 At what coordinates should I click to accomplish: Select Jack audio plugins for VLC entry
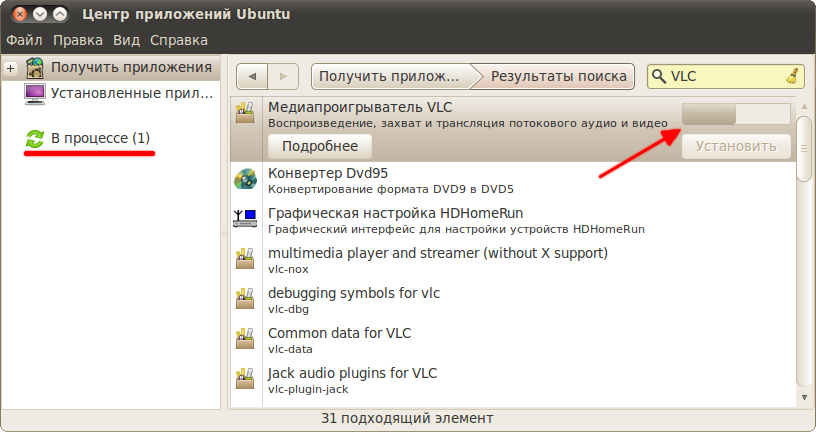[x=513, y=380]
